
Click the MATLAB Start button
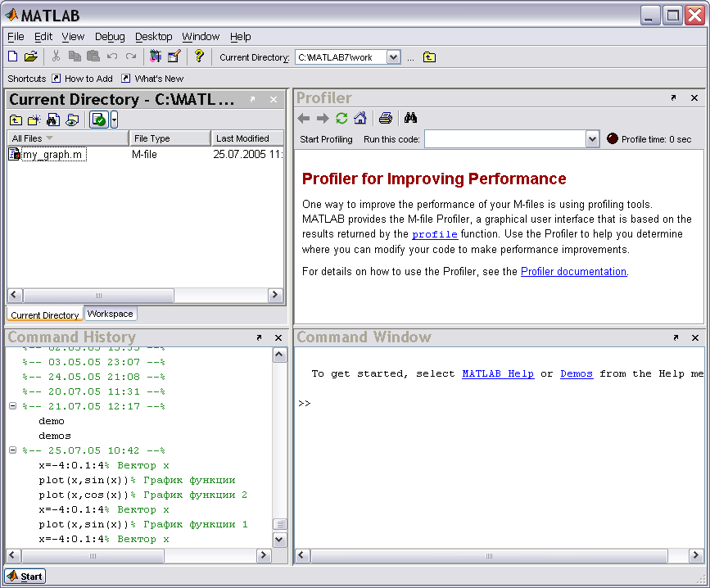[25, 577]
